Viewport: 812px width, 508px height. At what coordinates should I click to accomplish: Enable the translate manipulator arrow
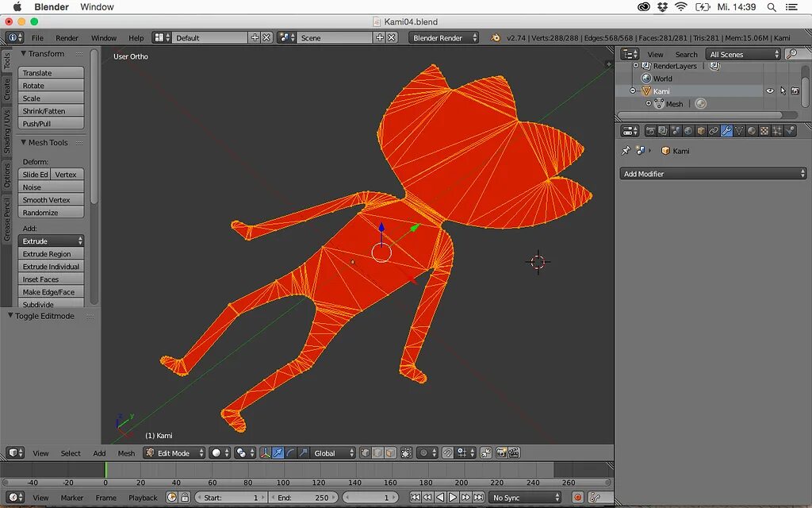278,453
